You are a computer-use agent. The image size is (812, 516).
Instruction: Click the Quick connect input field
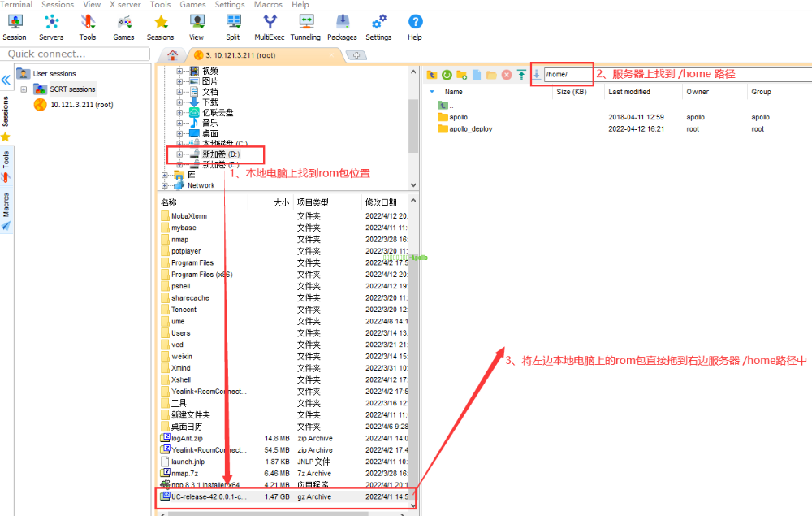76,54
